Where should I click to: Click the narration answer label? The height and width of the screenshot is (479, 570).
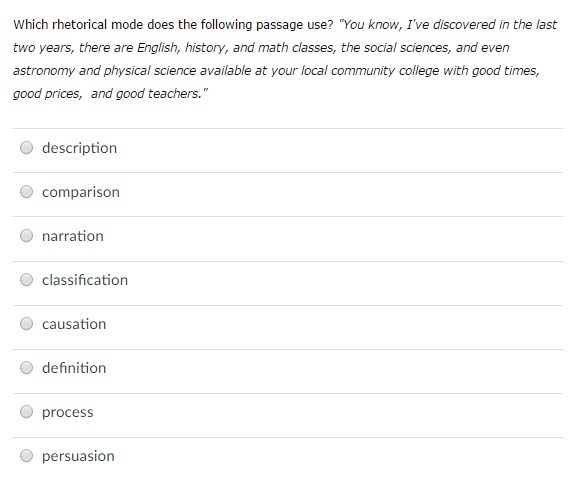(x=73, y=236)
